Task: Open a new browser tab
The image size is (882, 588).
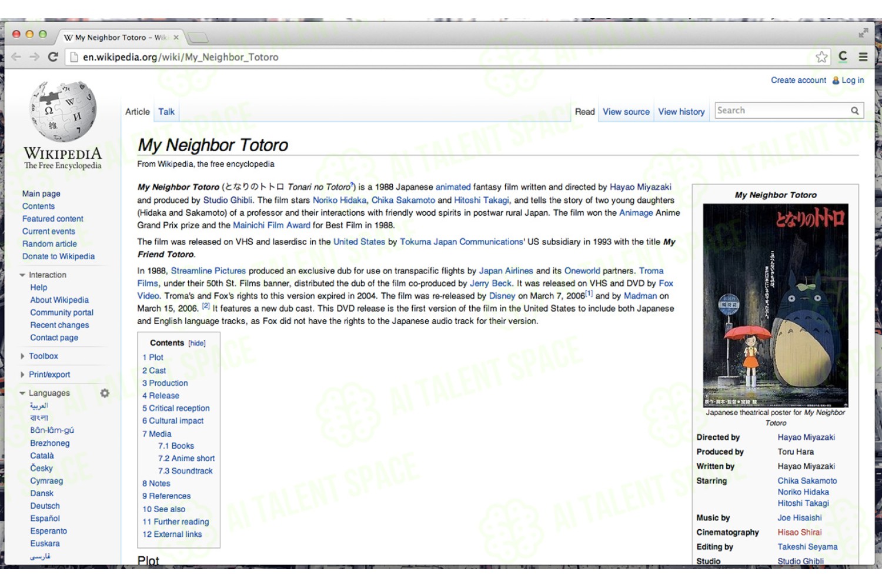Action: click(x=198, y=38)
